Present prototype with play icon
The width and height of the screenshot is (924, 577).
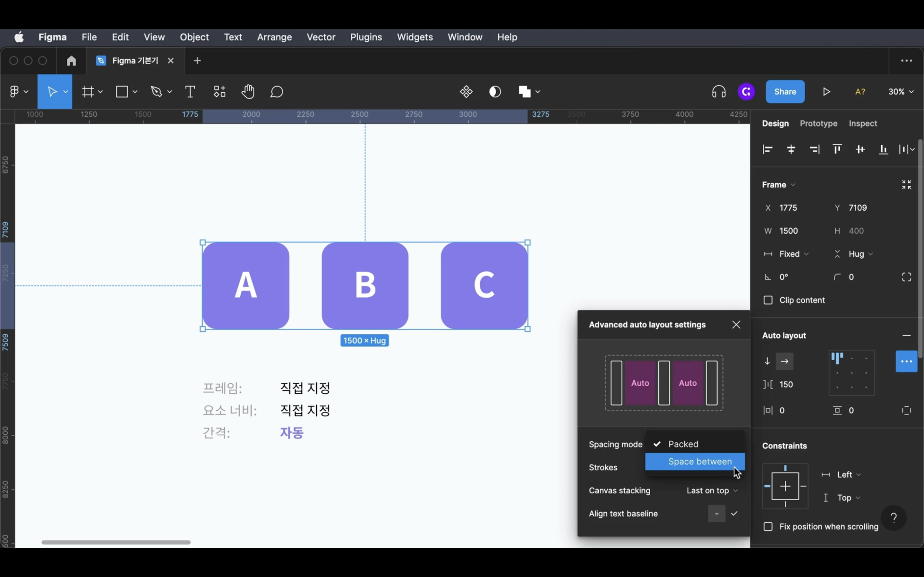tap(827, 92)
